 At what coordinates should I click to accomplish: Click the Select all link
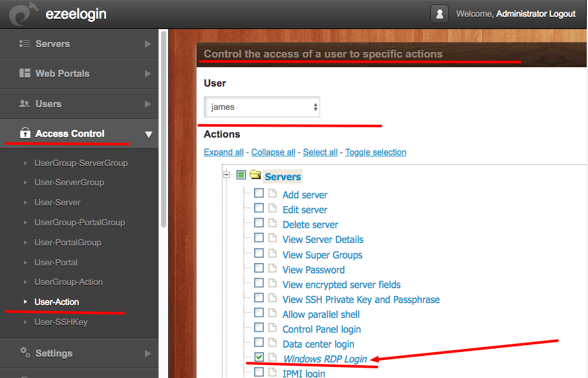point(320,152)
